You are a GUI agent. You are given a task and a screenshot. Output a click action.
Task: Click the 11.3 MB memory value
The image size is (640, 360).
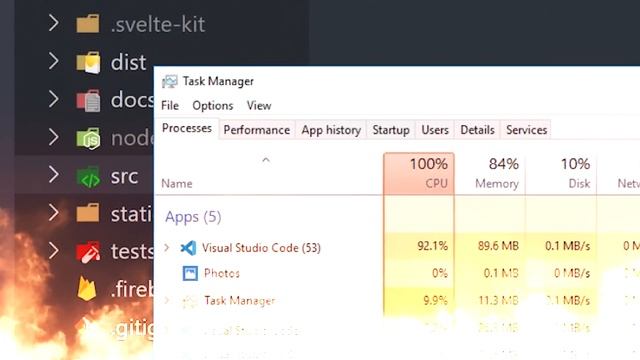pyautogui.click(x=498, y=300)
